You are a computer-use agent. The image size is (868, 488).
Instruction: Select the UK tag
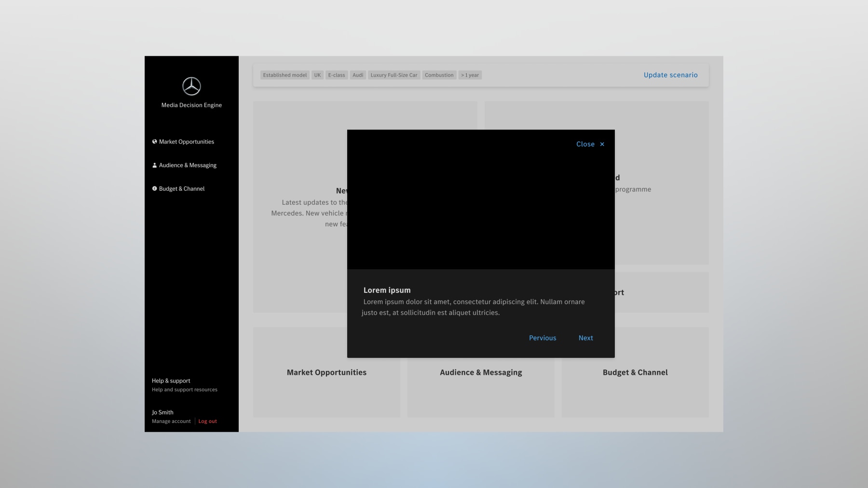pos(317,75)
